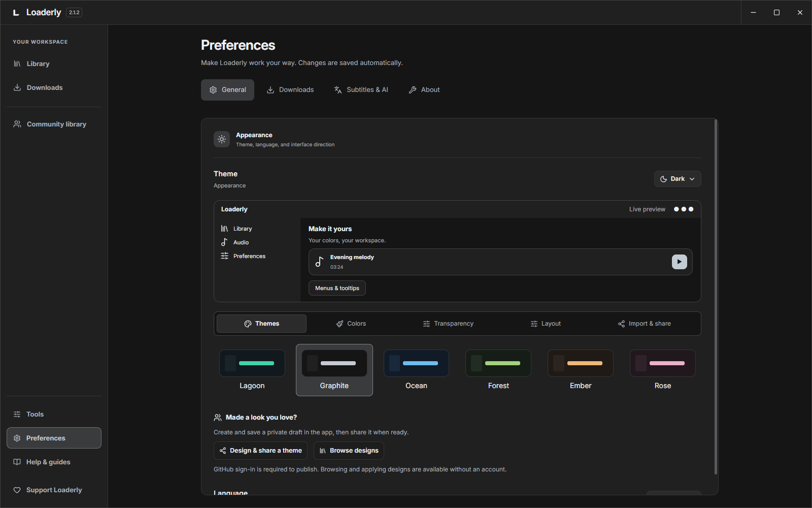This screenshot has width=812, height=508.
Task: Choose the Graphite theme swatch
Action: (334, 370)
